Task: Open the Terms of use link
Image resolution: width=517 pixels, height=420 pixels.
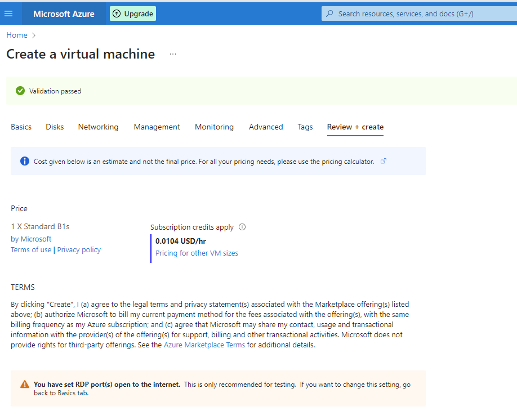Action: [30, 249]
